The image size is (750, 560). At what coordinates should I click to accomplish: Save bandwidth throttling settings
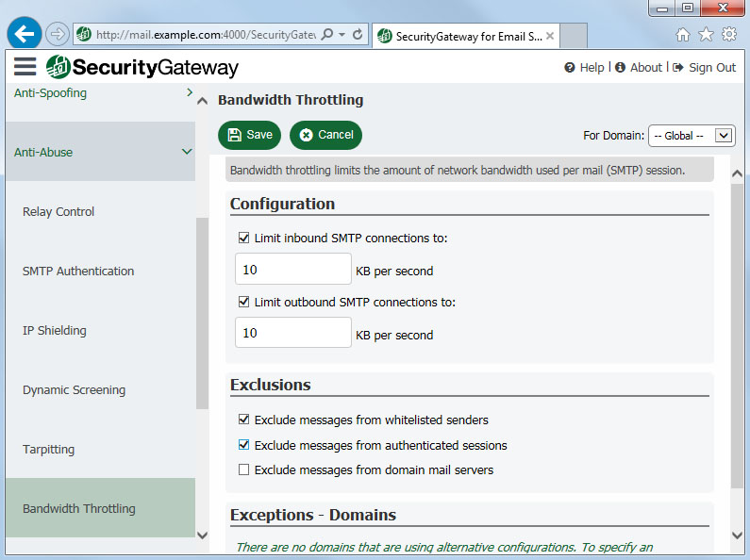pyautogui.click(x=249, y=135)
